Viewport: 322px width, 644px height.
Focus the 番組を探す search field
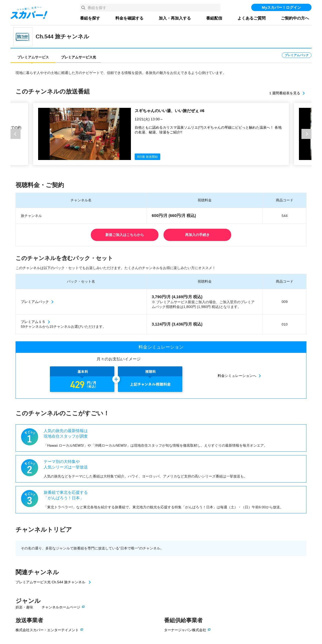tap(150, 8)
